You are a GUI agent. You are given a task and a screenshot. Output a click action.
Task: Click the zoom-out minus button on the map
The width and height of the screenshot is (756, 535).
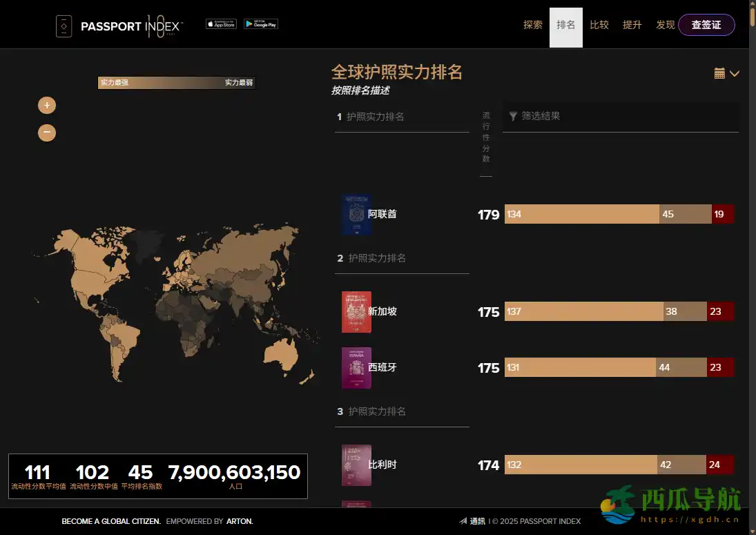(46, 133)
